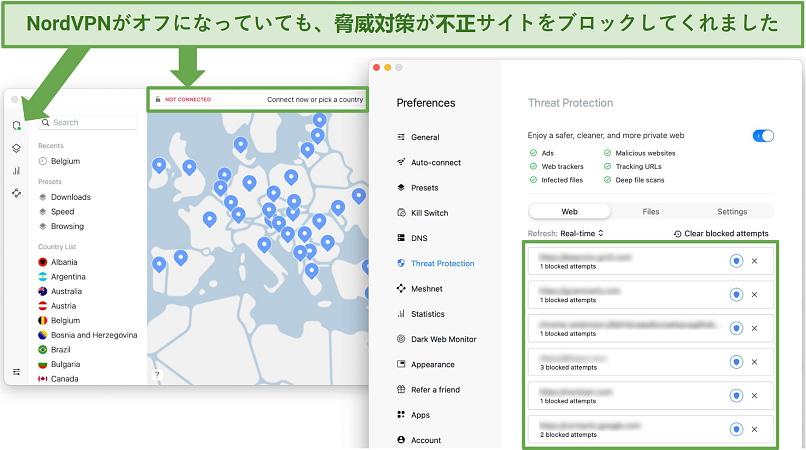Dismiss the fifth blocked attempts entry
Screen dimensions: 806x450
click(754, 395)
